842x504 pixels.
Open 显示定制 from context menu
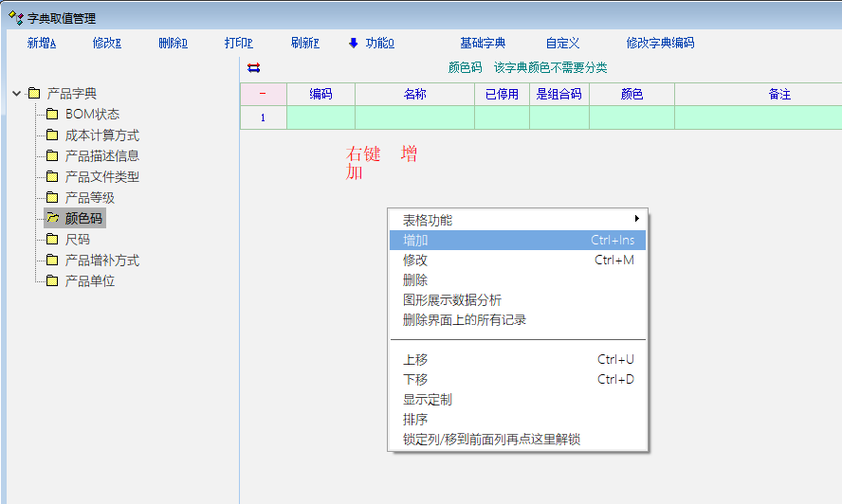click(x=518, y=399)
